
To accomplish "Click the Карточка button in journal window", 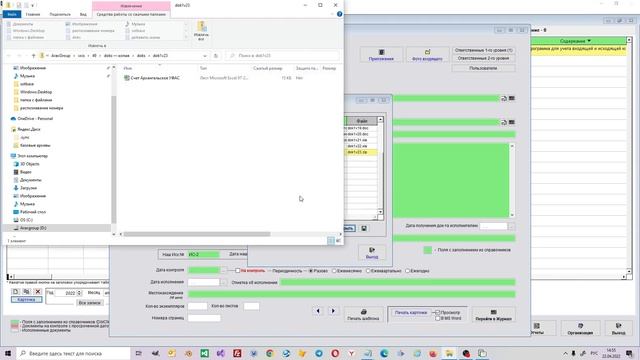I will click(x=27, y=300).
